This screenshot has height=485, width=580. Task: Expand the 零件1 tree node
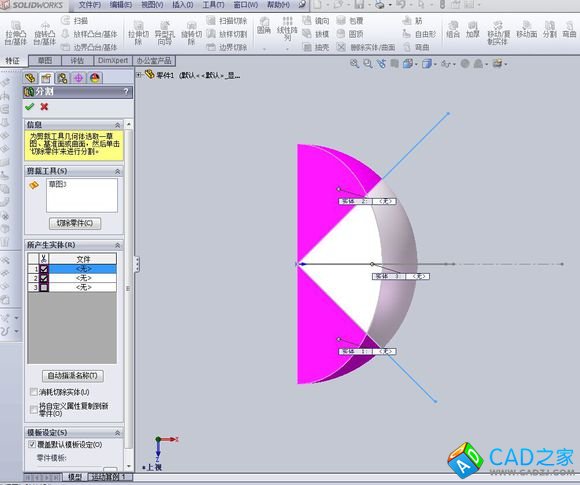pyautogui.click(x=139, y=75)
